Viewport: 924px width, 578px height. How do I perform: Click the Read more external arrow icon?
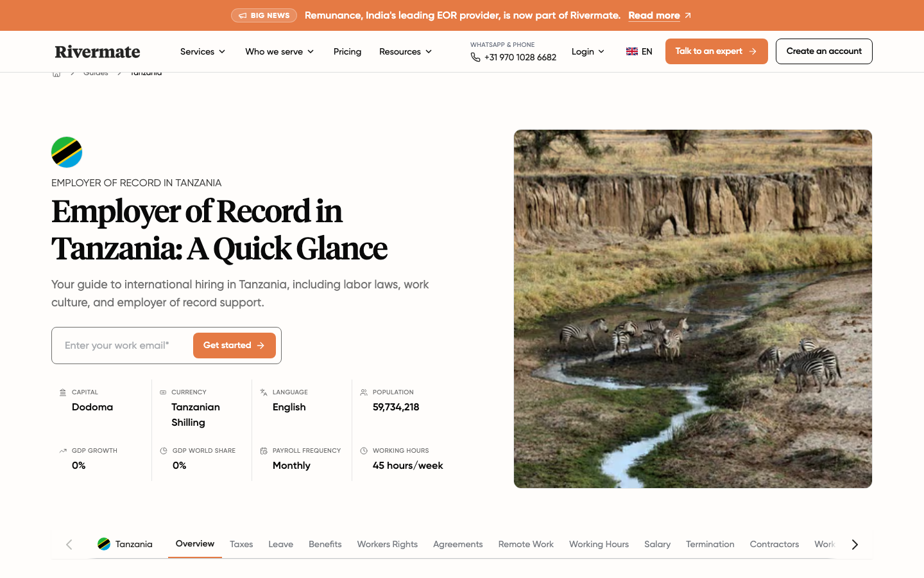pos(688,15)
